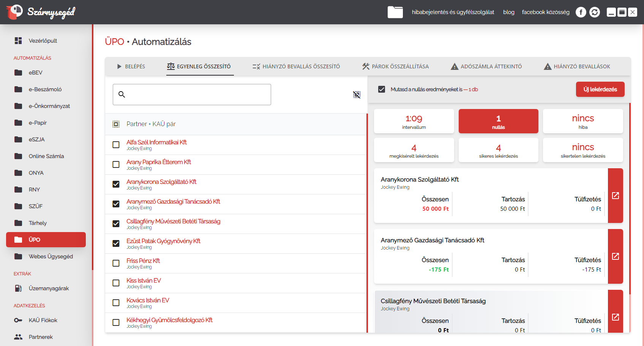The image size is (644, 346).
Task: Click the refresh sync icon in header
Action: coord(595,12)
